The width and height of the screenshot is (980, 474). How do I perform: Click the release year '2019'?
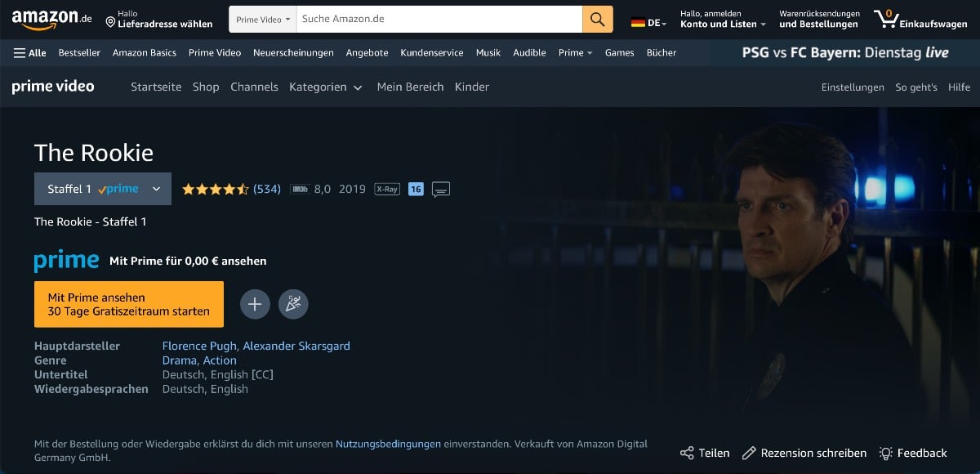click(352, 189)
